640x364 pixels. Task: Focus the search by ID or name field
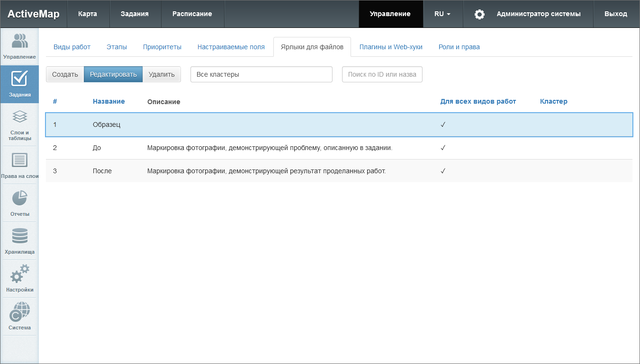[382, 74]
